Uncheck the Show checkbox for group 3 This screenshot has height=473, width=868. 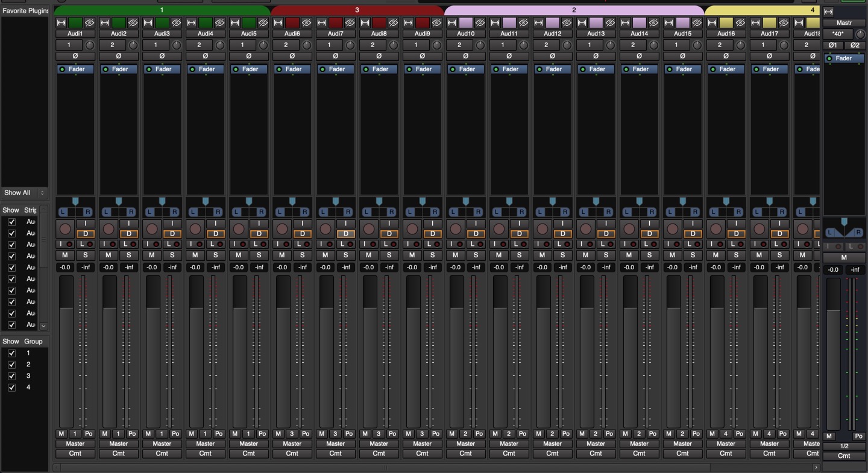click(11, 376)
